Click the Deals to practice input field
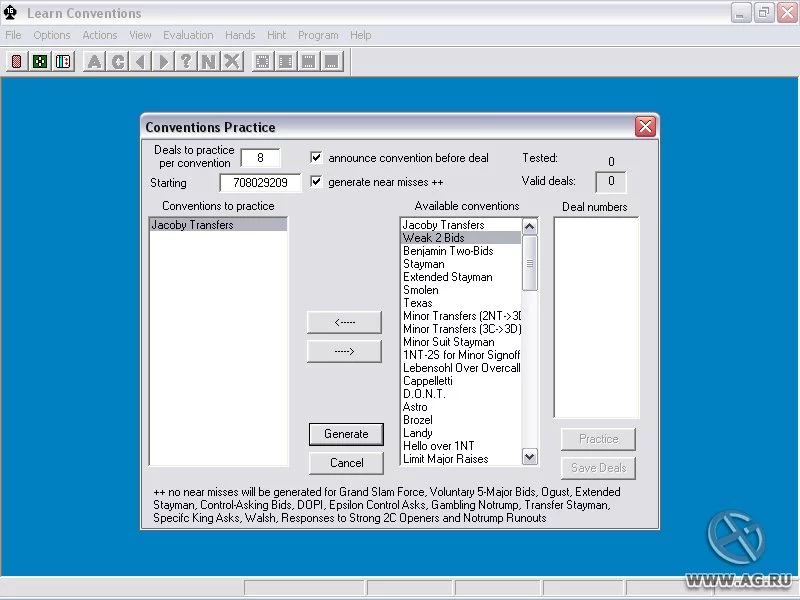Viewport: 800px width, 600px height. point(260,158)
